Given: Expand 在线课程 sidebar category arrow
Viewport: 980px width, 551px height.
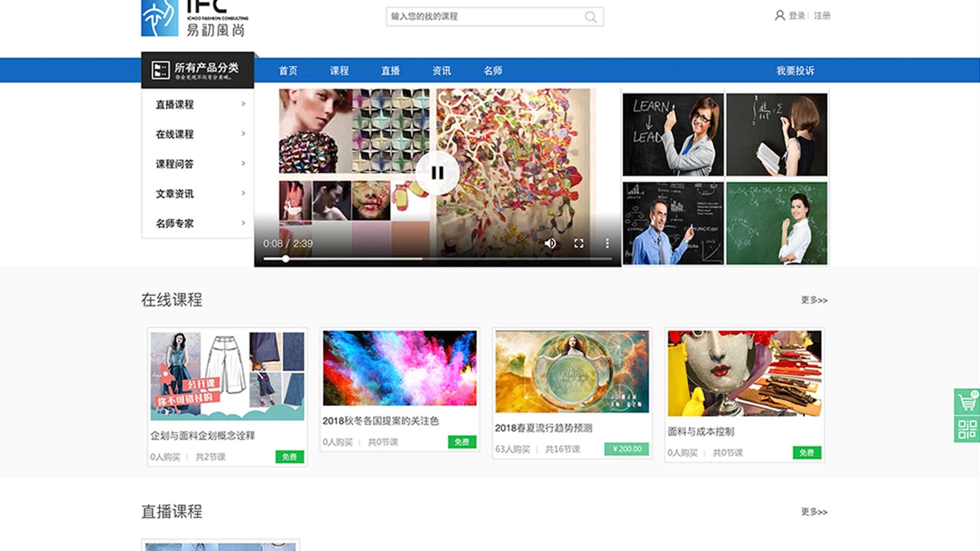Looking at the screenshot, I should click(243, 134).
